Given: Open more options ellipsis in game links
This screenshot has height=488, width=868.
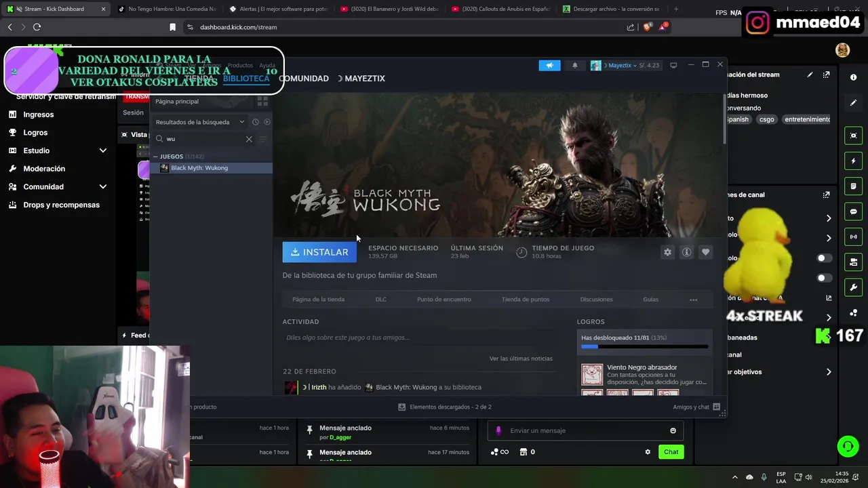Looking at the screenshot, I should pos(693,299).
